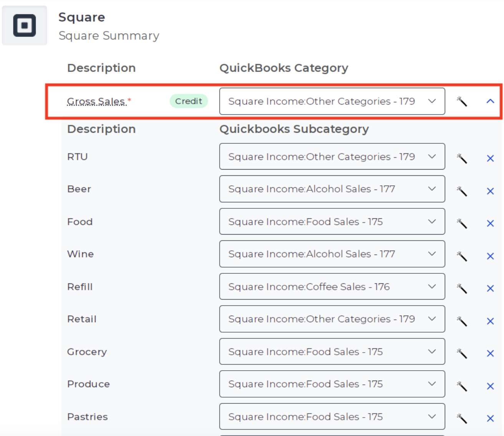Remove the Food subcategory row

tap(490, 223)
